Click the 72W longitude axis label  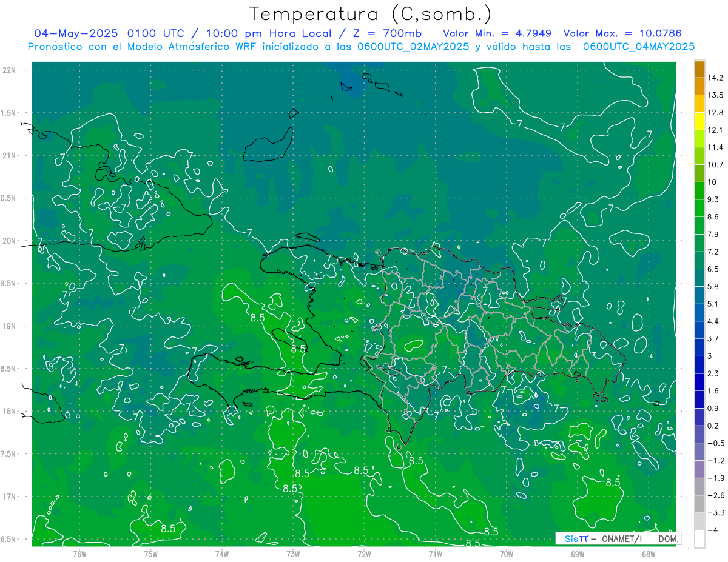[364, 554]
